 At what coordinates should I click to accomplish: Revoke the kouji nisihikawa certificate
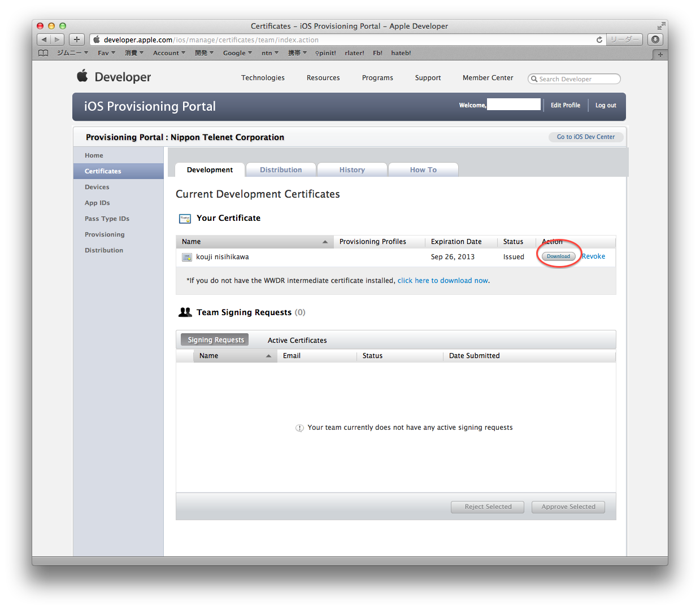tap(593, 256)
